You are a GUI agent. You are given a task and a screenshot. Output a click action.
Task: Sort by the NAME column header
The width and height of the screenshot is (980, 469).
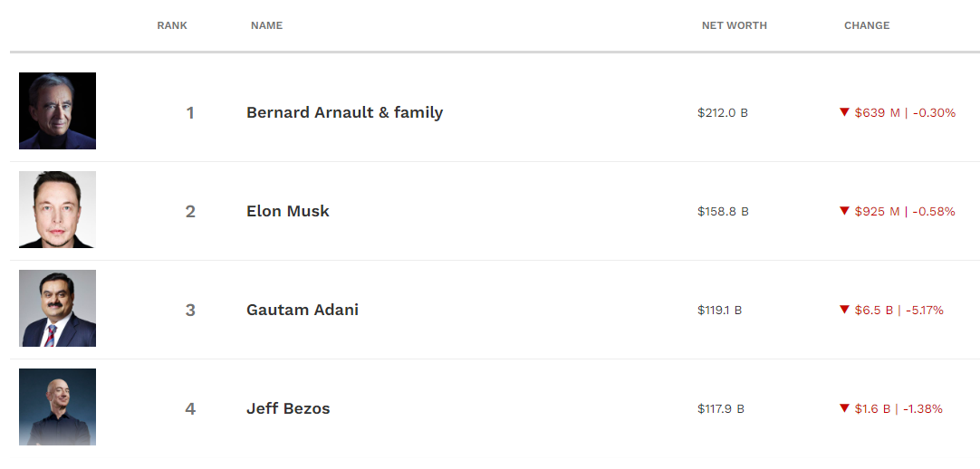266,25
